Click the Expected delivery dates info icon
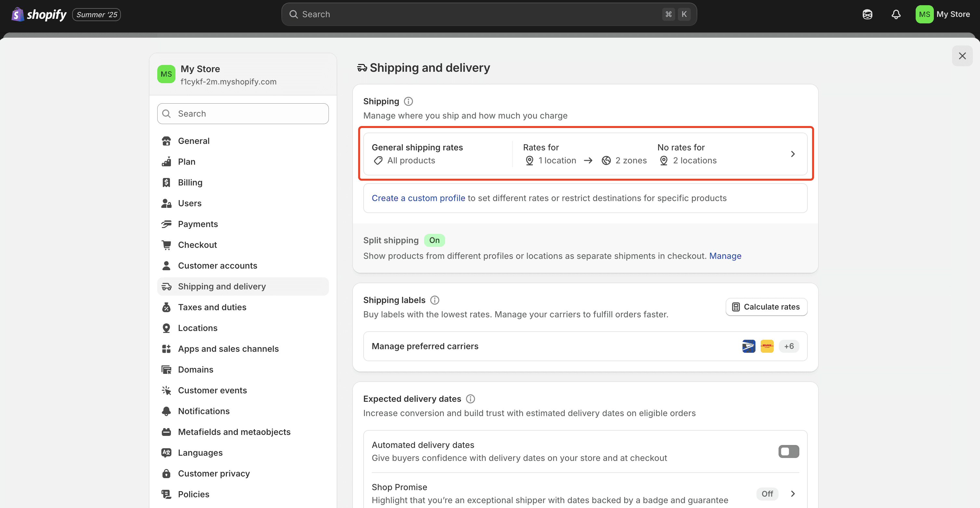Screen dimensions: 980x508 click(470, 399)
